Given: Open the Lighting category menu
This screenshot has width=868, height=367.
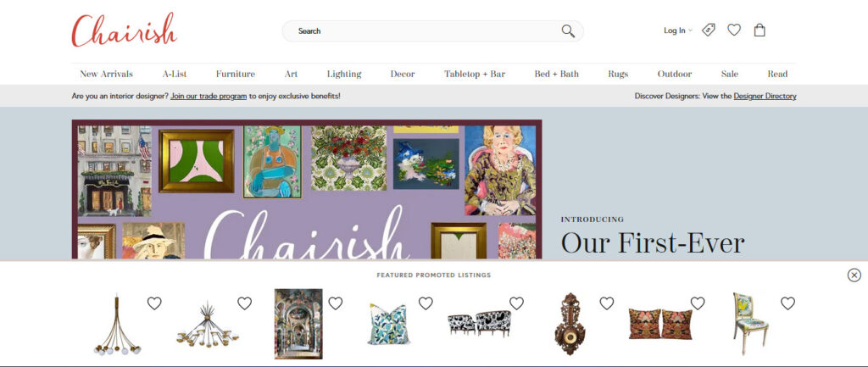Looking at the screenshot, I should click(x=344, y=75).
